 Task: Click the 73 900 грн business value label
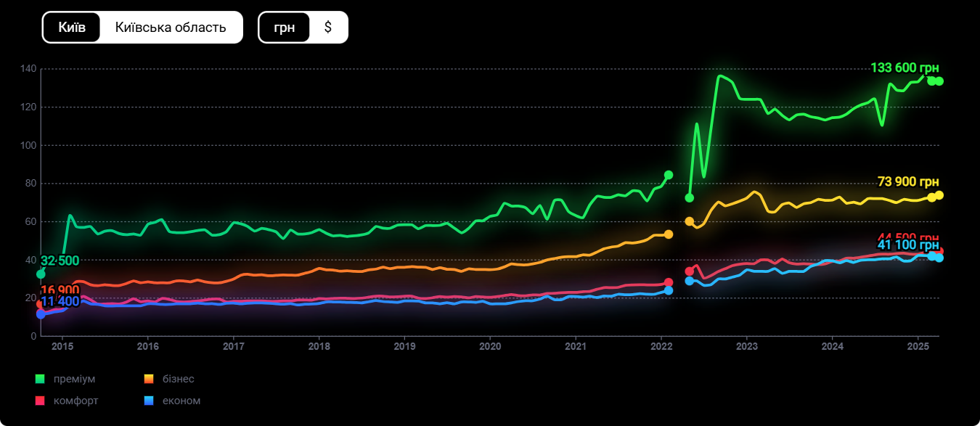(908, 181)
